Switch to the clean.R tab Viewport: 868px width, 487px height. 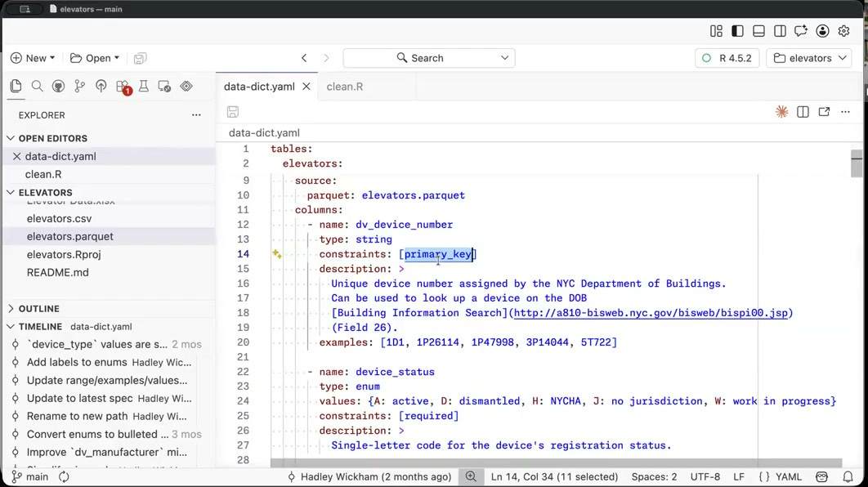point(345,87)
